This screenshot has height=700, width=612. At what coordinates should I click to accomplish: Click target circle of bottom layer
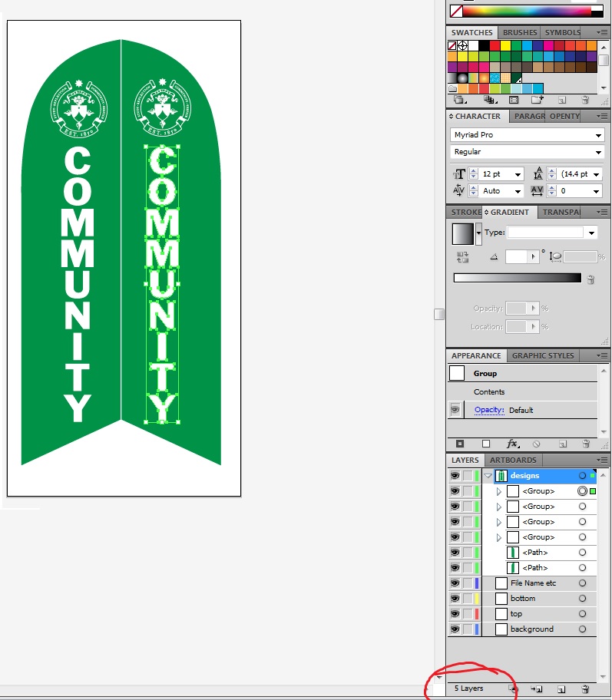coord(582,598)
